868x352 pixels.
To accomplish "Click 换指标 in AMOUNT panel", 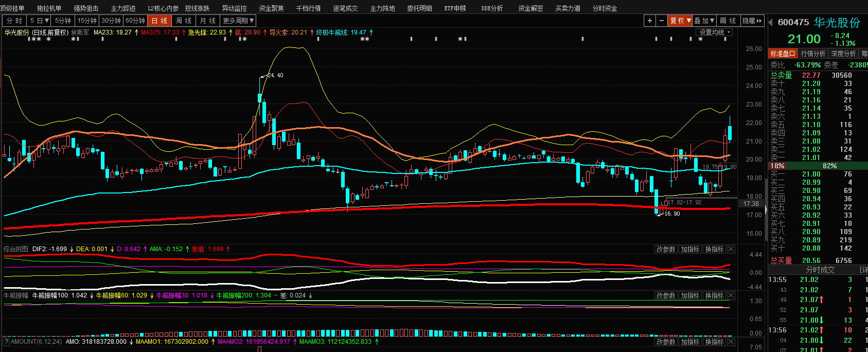I will click(715, 342).
